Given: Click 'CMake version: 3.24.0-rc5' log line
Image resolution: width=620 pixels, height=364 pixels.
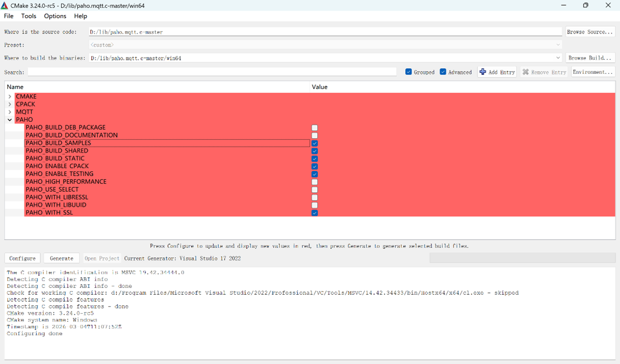Looking at the screenshot, I should pyautogui.click(x=50, y=313).
